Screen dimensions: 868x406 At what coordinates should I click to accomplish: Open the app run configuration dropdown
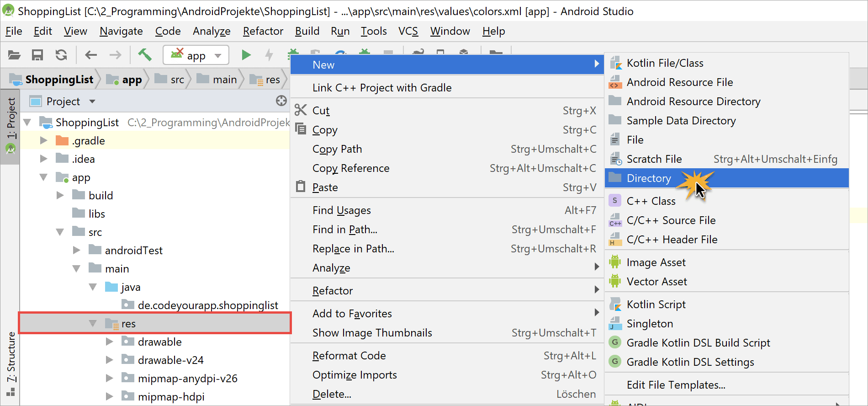[x=196, y=55]
